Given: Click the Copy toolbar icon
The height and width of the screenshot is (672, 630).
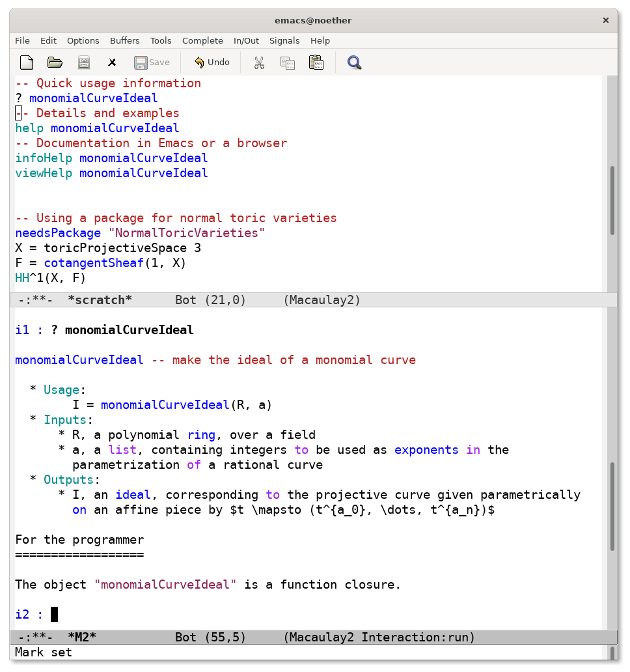Looking at the screenshot, I should click(288, 63).
